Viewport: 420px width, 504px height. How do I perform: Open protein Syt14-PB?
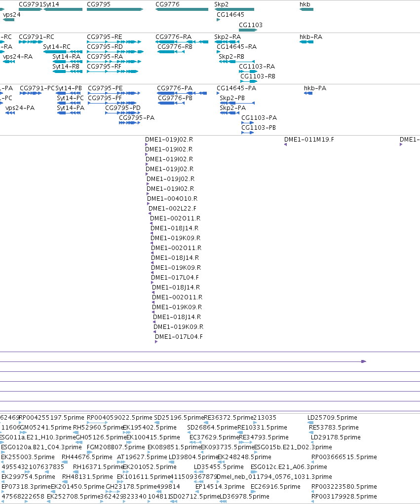(x=69, y=93)
